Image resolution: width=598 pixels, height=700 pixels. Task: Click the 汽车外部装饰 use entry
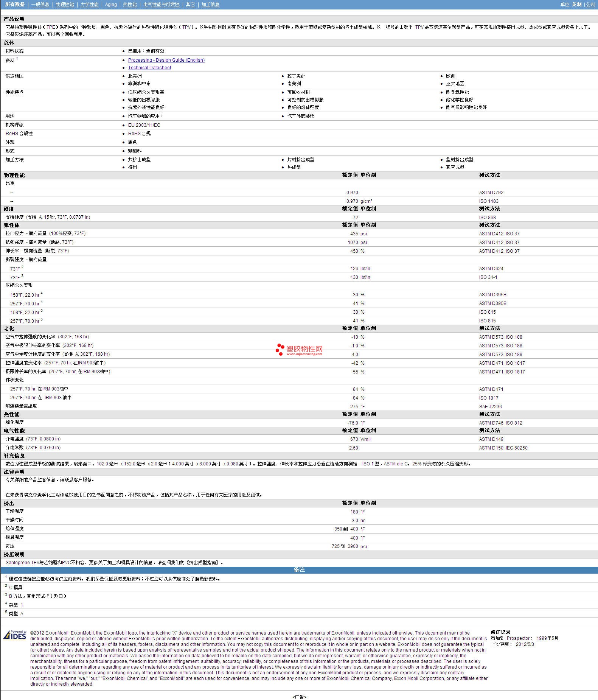click(301, 116)
